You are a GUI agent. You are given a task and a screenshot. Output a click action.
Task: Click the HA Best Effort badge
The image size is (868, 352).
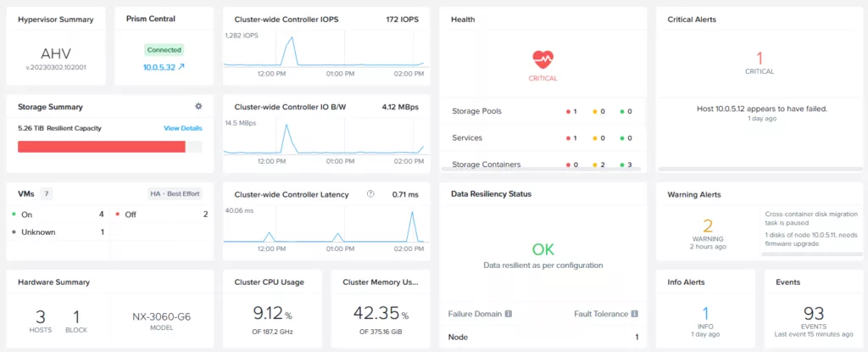click(x=175, y=193)
